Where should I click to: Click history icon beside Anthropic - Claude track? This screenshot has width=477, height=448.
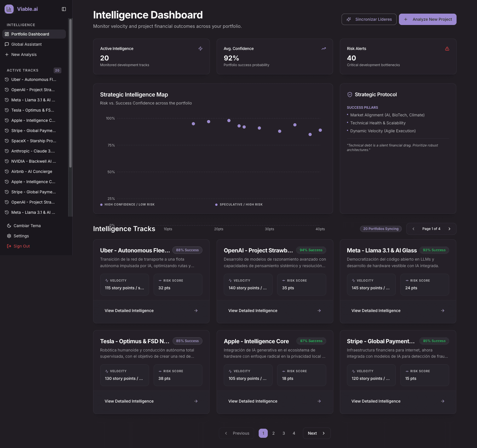coord(7,151)
